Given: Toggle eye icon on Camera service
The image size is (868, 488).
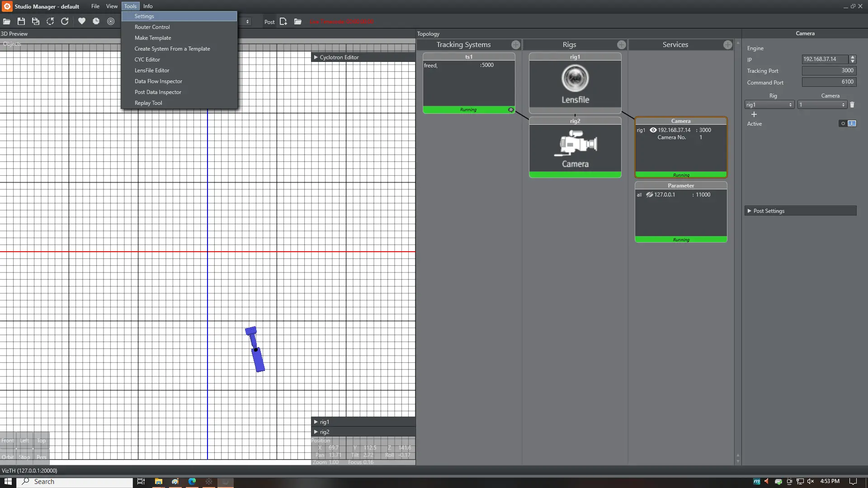Looking at the screenshot, I should pyautogui.click(x=653, y=130).
